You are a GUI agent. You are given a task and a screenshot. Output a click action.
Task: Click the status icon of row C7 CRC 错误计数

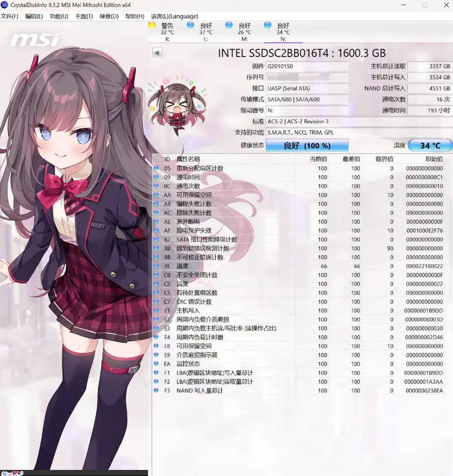[156, 301]
